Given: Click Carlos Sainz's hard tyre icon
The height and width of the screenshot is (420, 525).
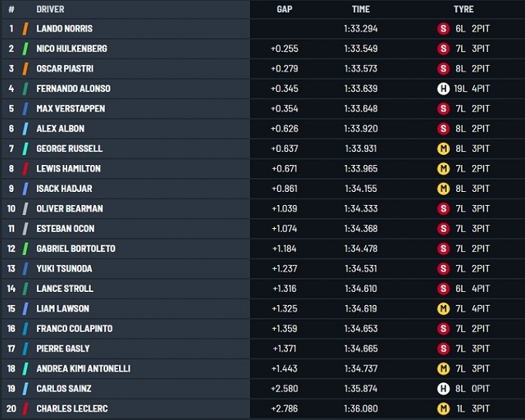Looking at the screenshot, I should [443, 389].
